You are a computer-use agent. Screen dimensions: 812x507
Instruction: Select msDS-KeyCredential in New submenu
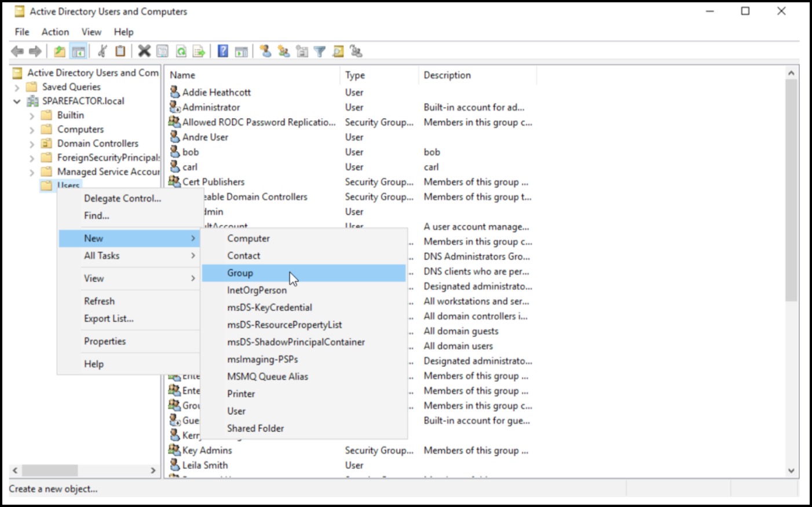(303, 307)
